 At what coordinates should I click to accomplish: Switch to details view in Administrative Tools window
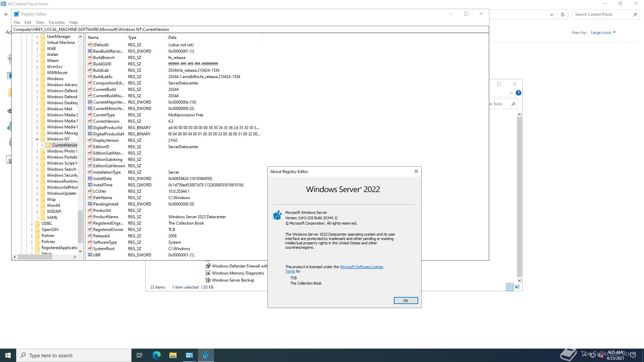pyautogui.click(x=510, y=287)
